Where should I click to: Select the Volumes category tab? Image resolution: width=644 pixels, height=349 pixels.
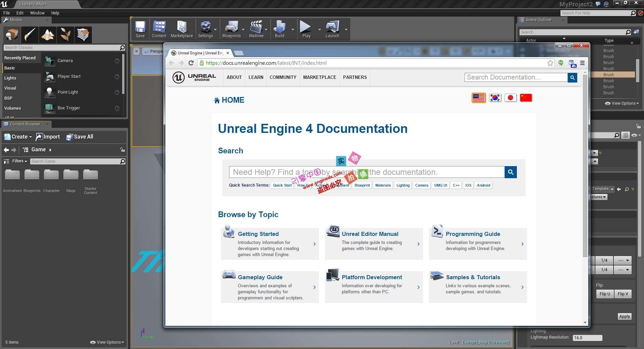pyautogui.click(x=12, y=108)
